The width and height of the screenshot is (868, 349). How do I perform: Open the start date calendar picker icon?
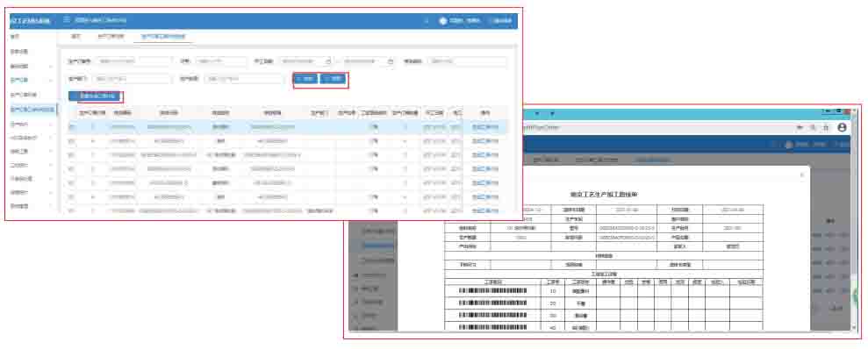pyautogui.click(x=327, y=61)
